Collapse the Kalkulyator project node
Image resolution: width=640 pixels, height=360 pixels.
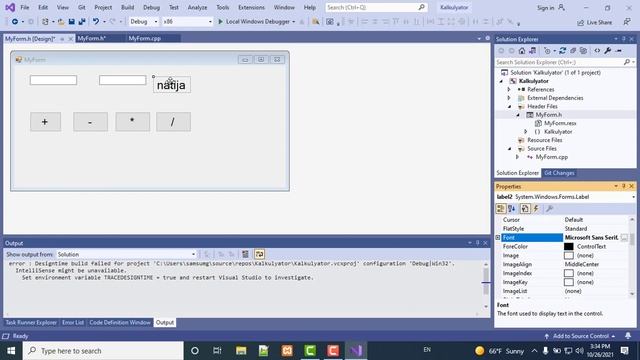coord(501,81)
